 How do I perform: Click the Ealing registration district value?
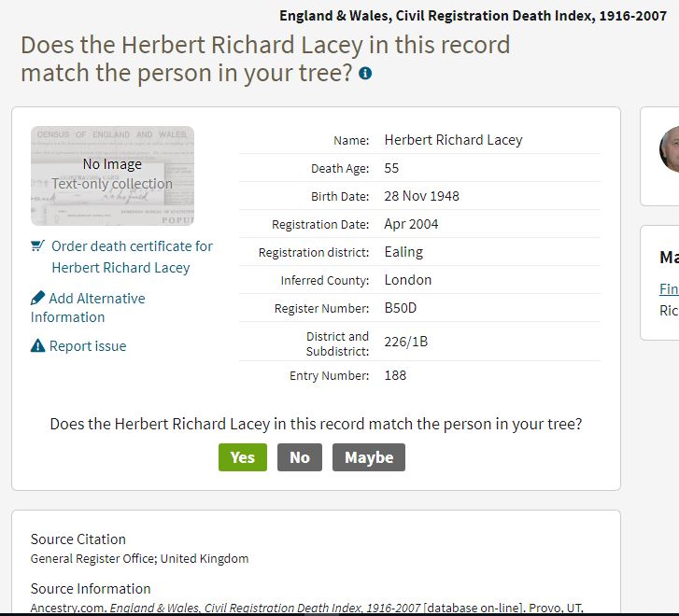pos(403,252)
